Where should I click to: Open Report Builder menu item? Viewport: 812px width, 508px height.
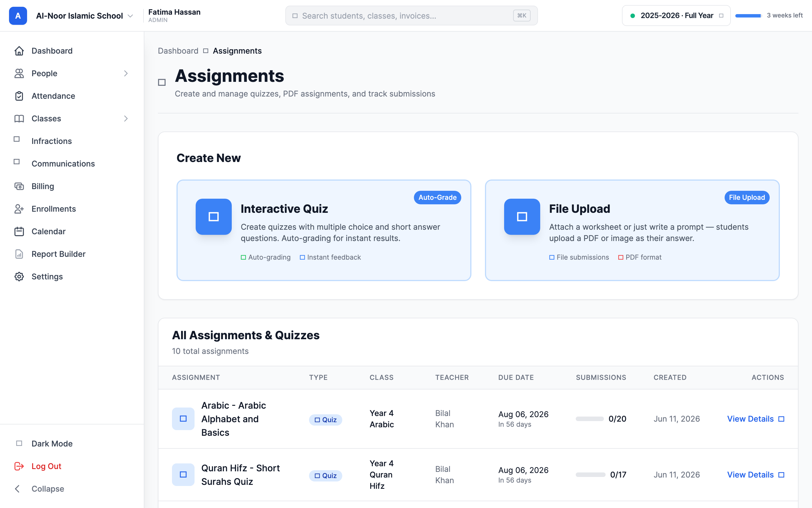click(72, 254)
